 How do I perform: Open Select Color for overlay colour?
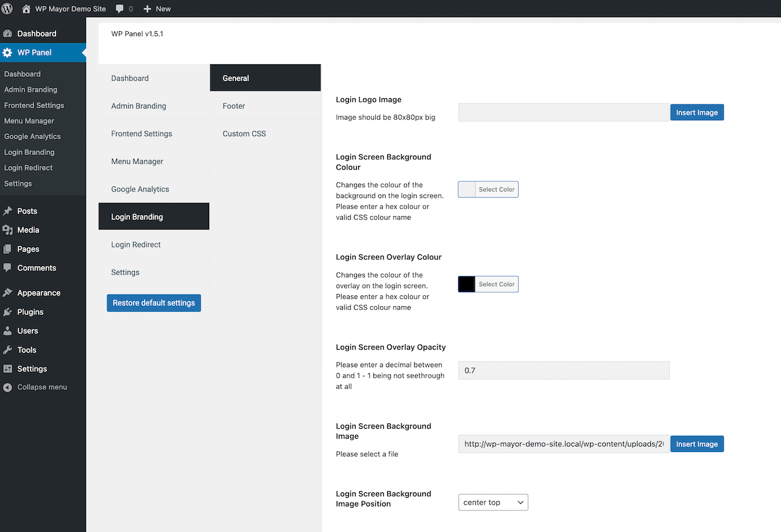click(497, 284)
